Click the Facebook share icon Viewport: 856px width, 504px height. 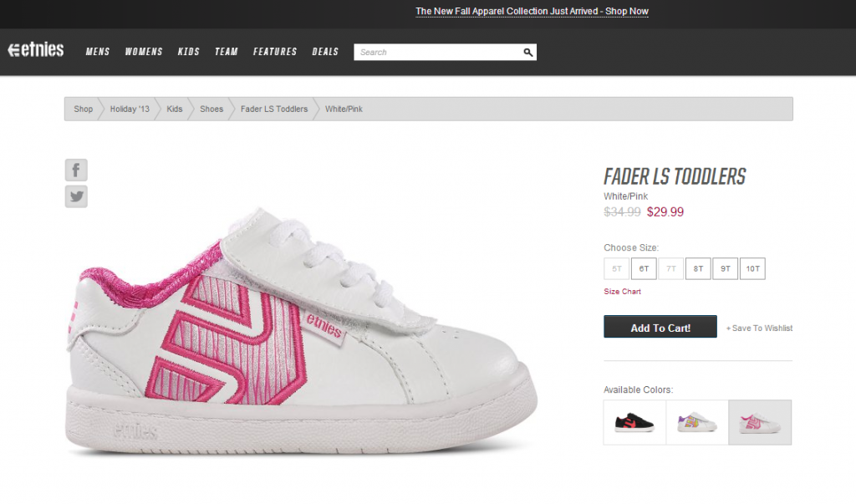(x=76, y=171)
